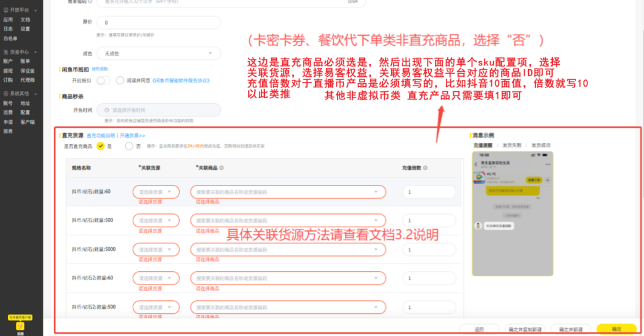Open 订购 in the sidebar
Viewport: 644px width, 336px height.
[8, 80]
